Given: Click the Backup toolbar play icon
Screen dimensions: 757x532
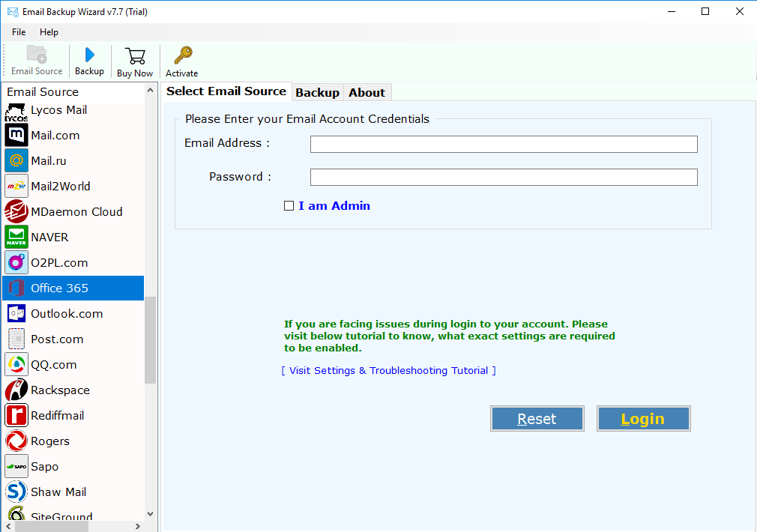Looking at the screenshot, I should tap(89, 55).
